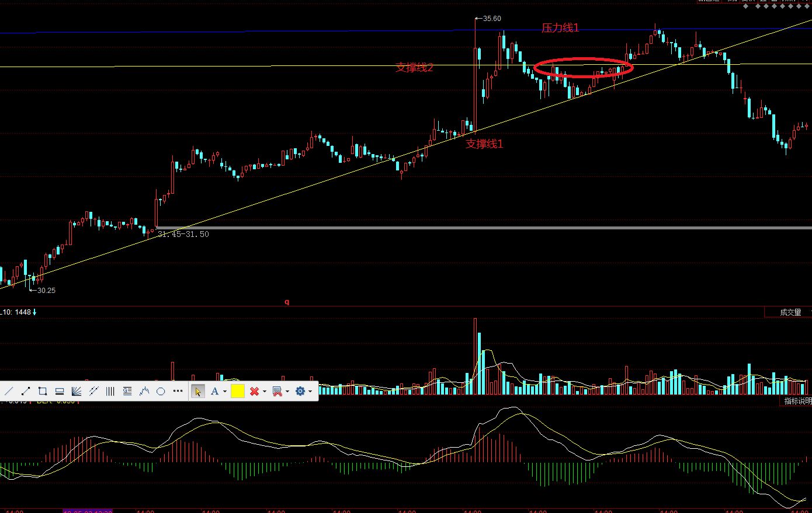
Task: Pick the ellipse drawing tool
Action: [x=161, y=391]
